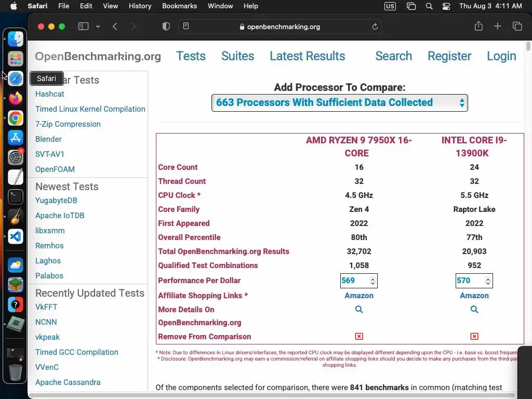Click the vertical page scrollbar
532x399 pixels.
pos(528,47)
